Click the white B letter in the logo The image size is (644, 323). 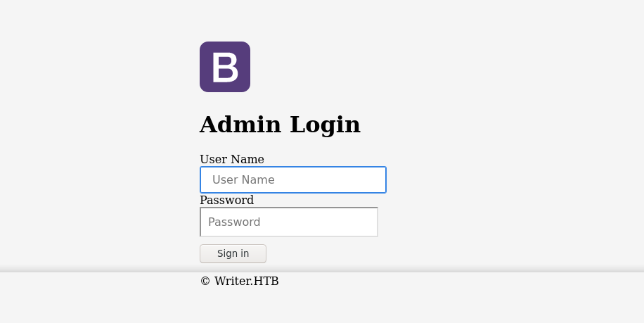(225, 68)
